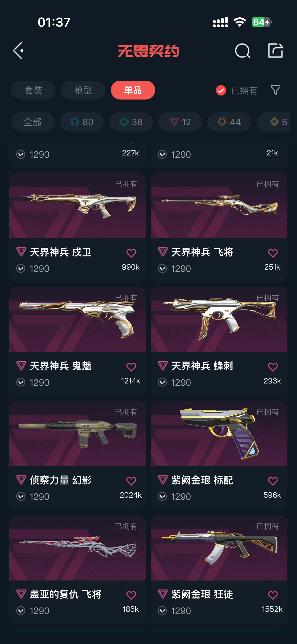297x644 pixels.
Task: Switch to the 枪型 tab
Action: coord(83,90)
